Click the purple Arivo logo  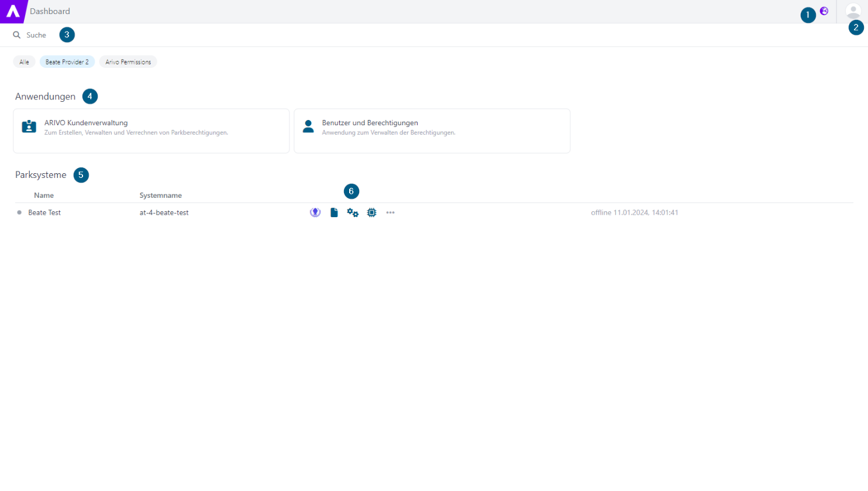pos(13,11)
